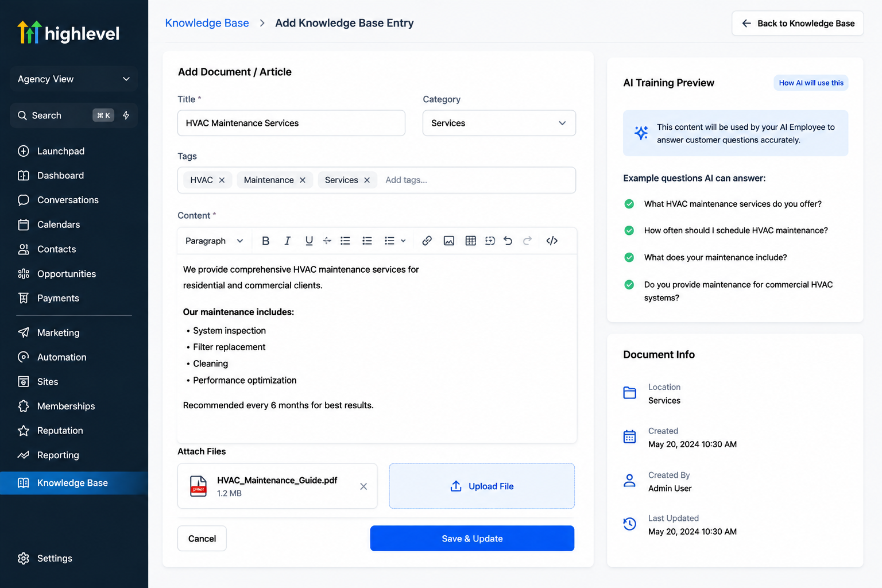882x588 pixels.
Task: Open the source code view
Action: 552,241
